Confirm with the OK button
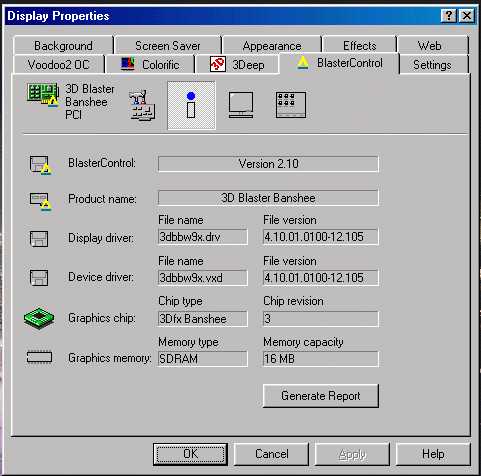This screenshot has width=481, height=476. point(190,454)
